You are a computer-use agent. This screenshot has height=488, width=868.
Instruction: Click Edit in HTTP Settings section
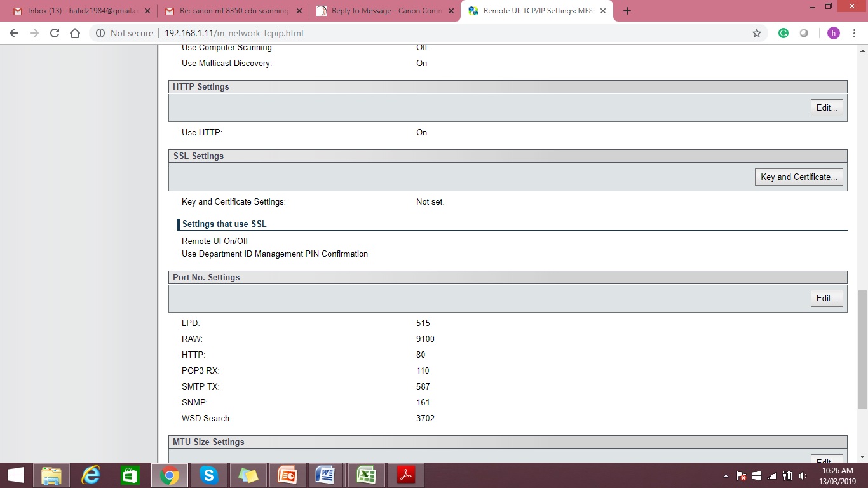[x=827, y=107]
